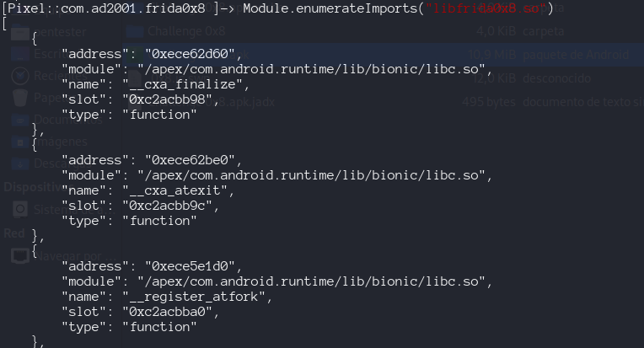Click the faint Sistema disk icon in sidebar

pyautogui.click(x=19, y=208)
